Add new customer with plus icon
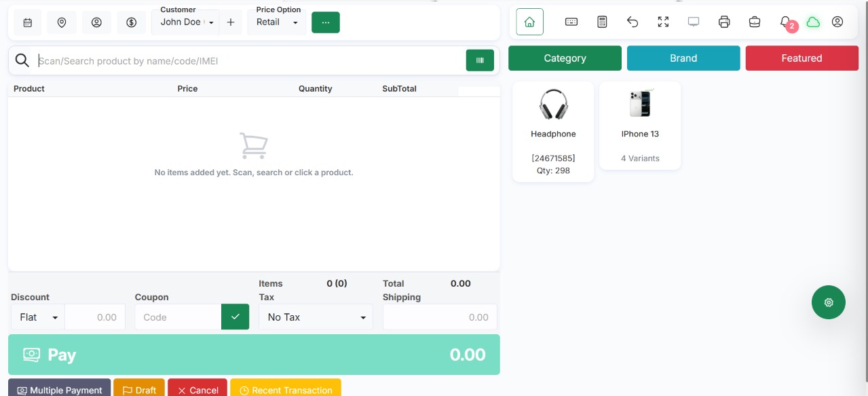Screen dimensions: 868x396 [231, 22]
